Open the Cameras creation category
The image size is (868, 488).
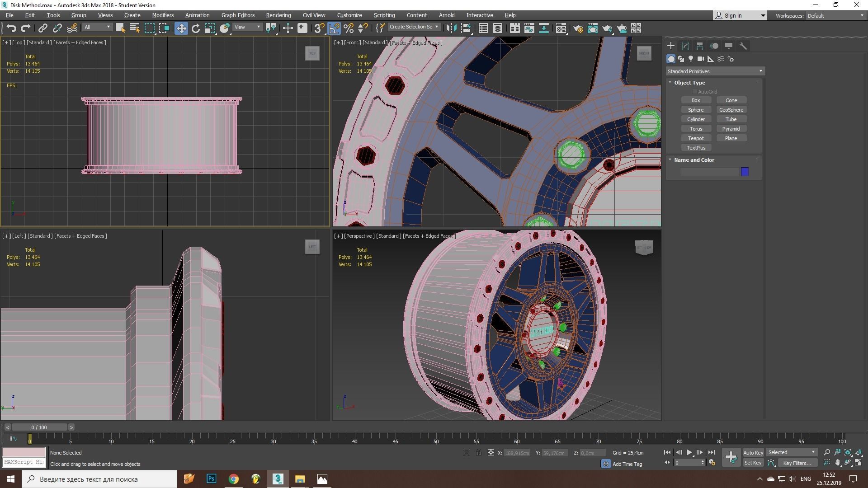pos(701,59)
